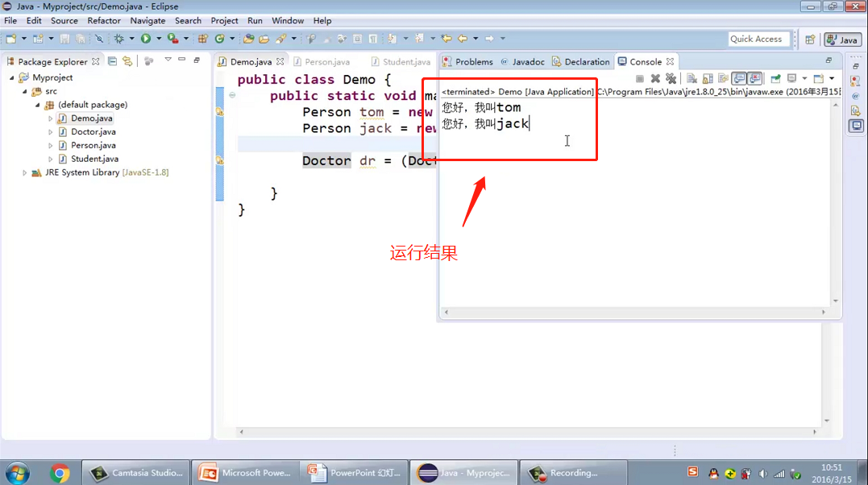Screen dimensions: 868x485
Task: Remove Launch in Console toolbar
Action: [x=655, y=79]
